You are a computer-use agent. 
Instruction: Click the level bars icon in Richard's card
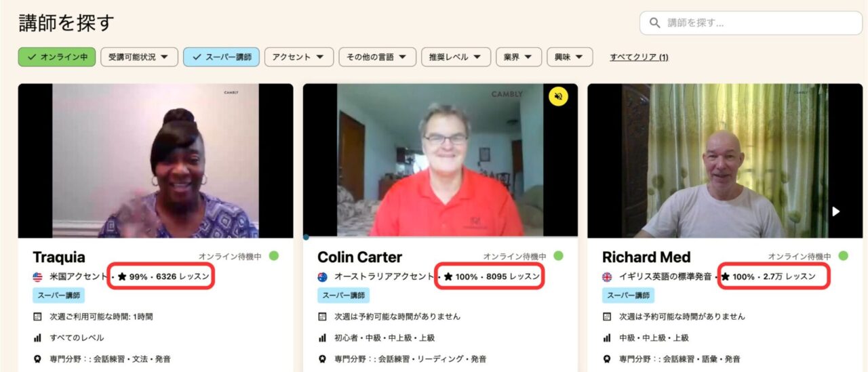coord(607,337)
